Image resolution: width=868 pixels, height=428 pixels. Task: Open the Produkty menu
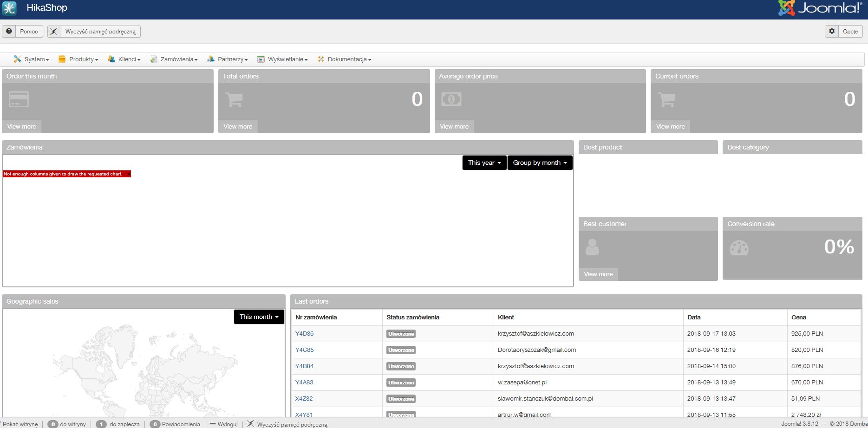[78, 59]
